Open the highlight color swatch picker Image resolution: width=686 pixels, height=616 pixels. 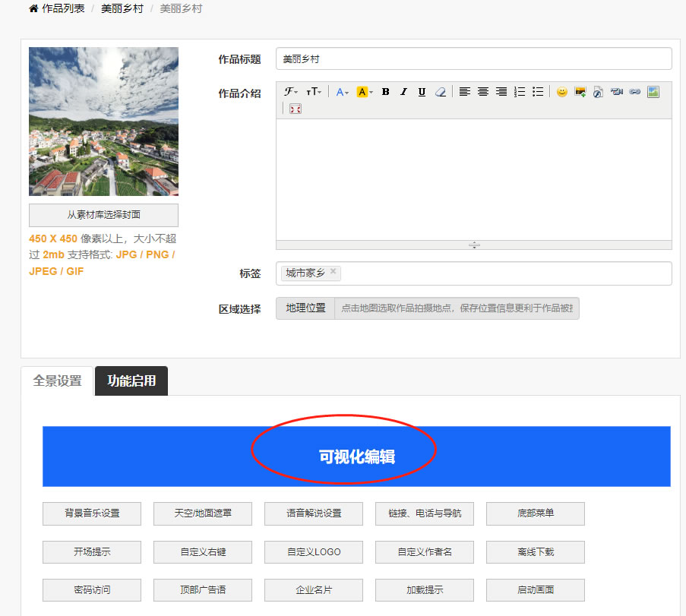pos(363,92)
